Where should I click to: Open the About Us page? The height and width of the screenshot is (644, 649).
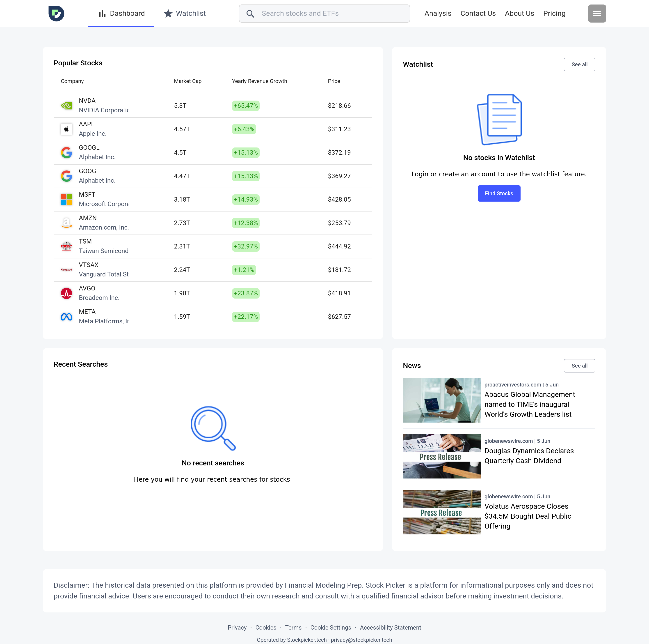(519, 14)
